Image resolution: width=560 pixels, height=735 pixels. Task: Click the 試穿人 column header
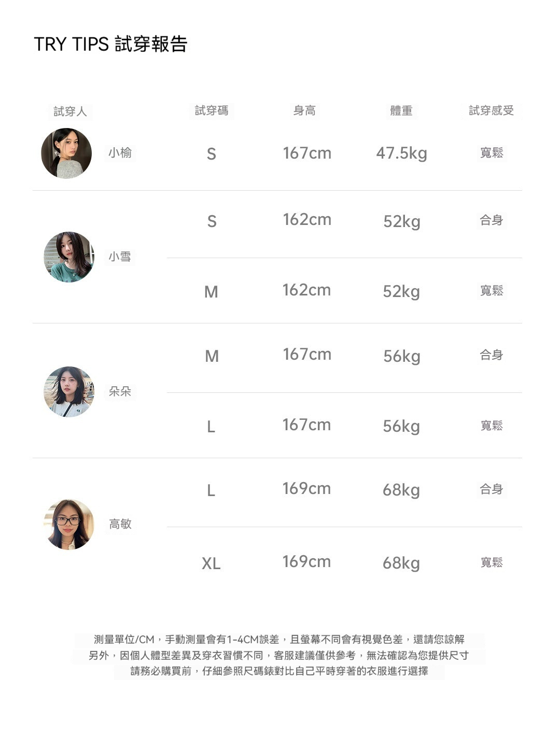[x=70, y=111]
